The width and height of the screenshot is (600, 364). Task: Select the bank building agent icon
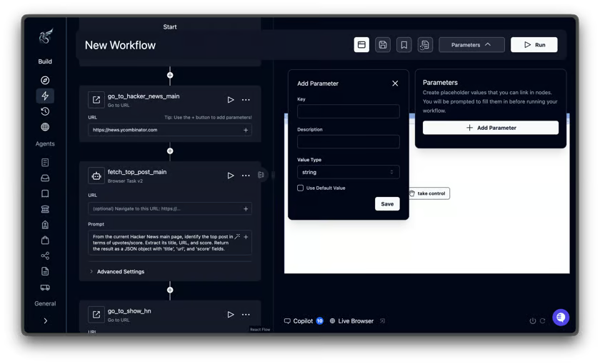tap(45, 209)
